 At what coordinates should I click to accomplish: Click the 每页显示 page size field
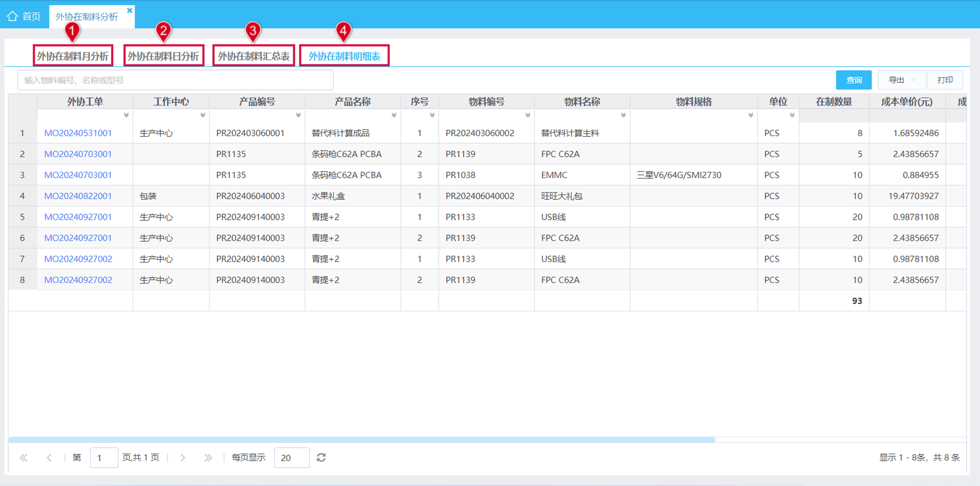pos(291,458)
